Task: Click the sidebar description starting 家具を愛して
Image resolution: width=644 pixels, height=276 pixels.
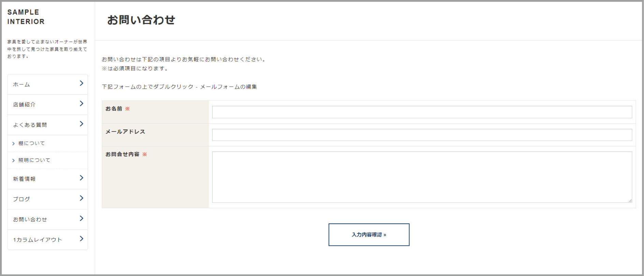Action: (47, 49)
